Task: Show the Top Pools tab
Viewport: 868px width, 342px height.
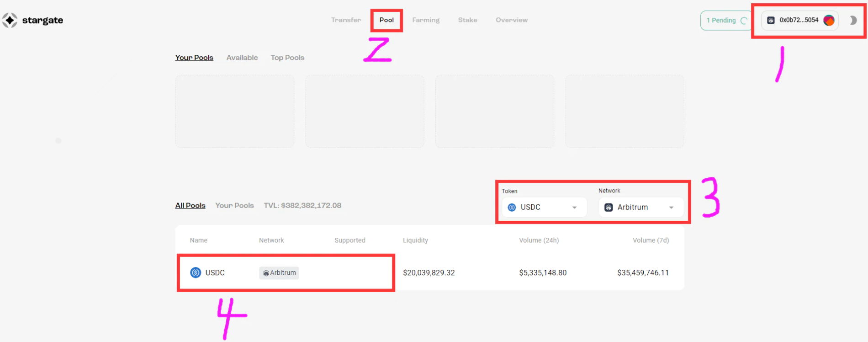Action: (287, 58)
